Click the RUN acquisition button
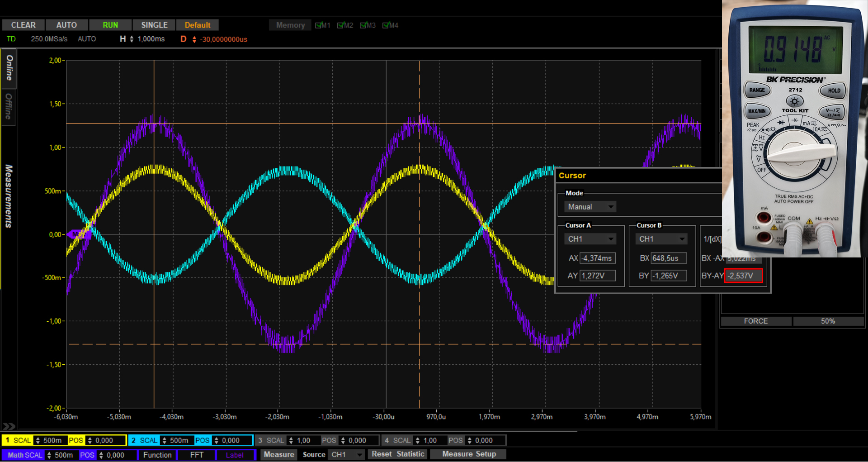Viewport: 868px width, 462px height. click(x=110, y=25)
